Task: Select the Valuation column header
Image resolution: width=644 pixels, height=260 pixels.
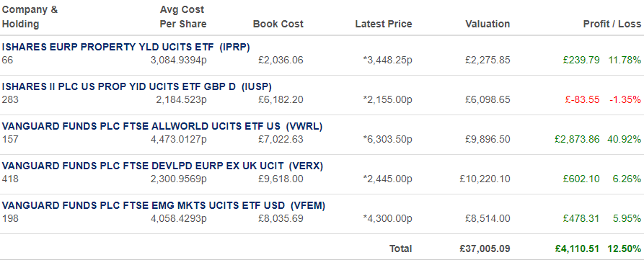Action: [488, 24]
